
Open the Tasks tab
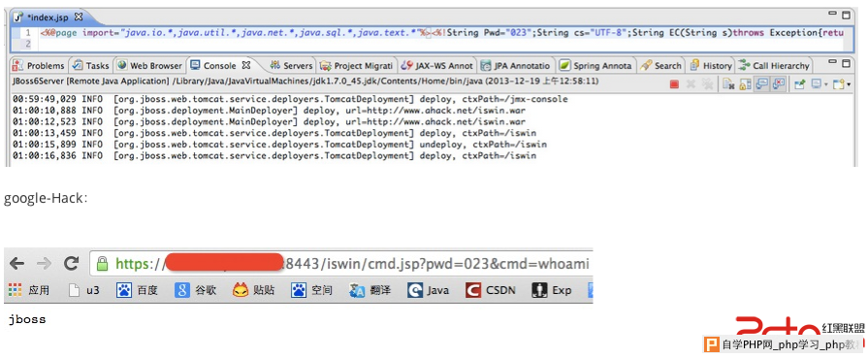91,65
